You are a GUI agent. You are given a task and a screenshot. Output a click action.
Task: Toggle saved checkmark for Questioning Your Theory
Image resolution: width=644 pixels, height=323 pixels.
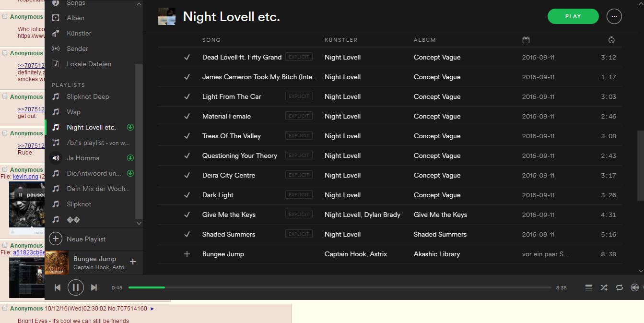pos(187,156)
